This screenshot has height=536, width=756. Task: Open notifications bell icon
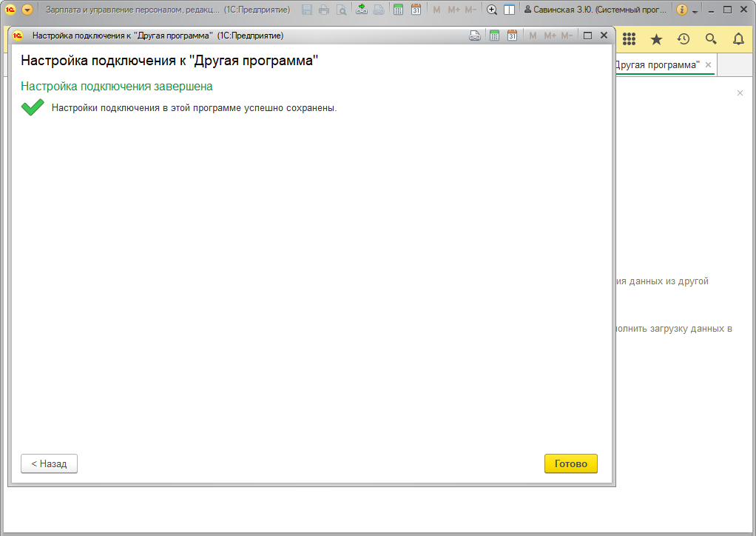[x=738, y=39]
